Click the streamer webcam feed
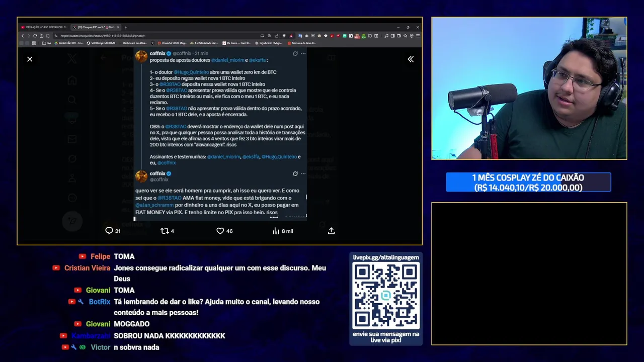This screenshot has width=644, height=362. [x=529, y=88]
